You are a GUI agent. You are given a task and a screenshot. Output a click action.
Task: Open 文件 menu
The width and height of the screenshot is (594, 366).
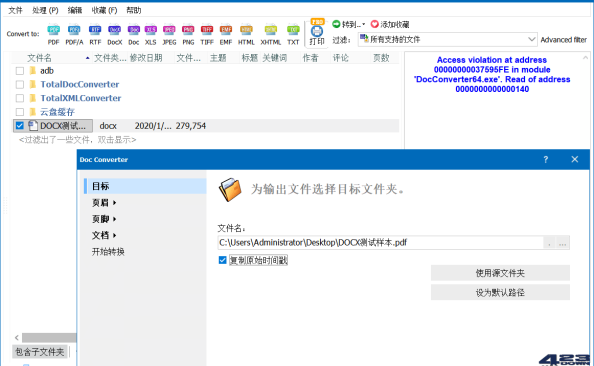tap(15, 10)
